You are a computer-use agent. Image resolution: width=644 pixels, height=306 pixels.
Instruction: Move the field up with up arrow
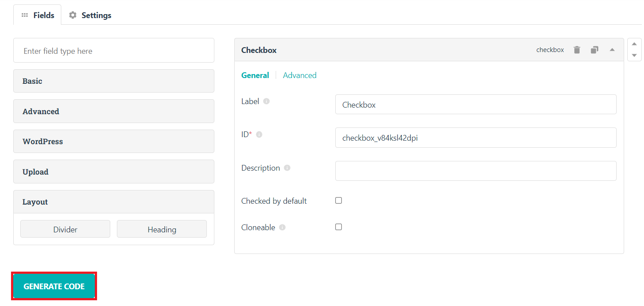coord(634,44)
